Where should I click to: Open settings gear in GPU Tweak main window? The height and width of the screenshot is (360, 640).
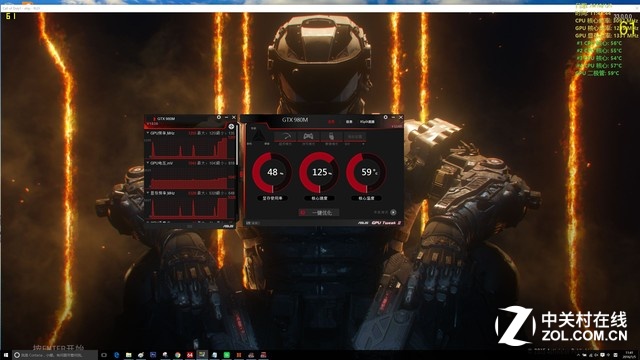(385, 117)
